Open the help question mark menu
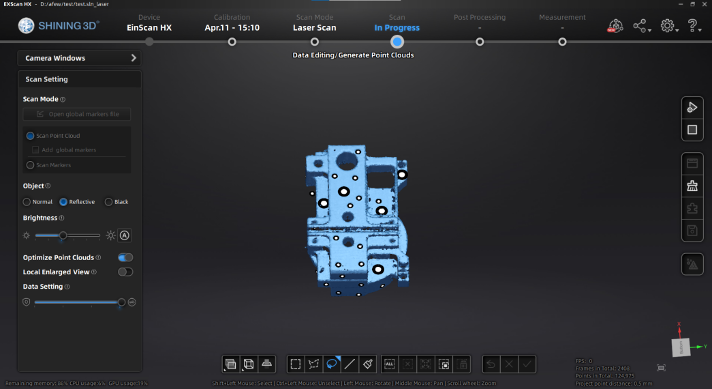Image resolution: width=712 pixels, height=389 pixels. (x=694, y=26)
